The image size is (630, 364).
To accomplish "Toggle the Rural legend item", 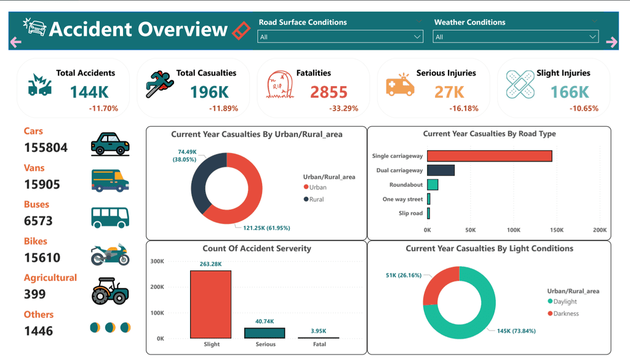I will click(x=314, y=199).
